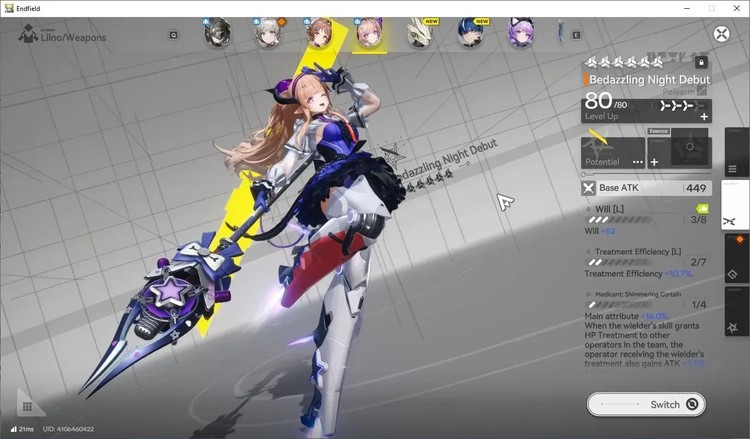Select the brown-haired operator portrait
Screen dimensions: 750x439
pyautogui.click(x=319, y=33)
